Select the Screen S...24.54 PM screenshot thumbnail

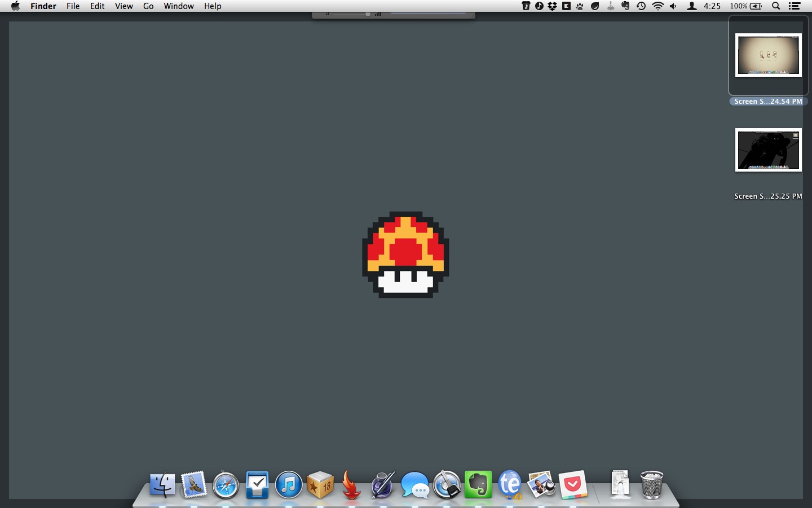pyautogui.click(x=768, y=55)
